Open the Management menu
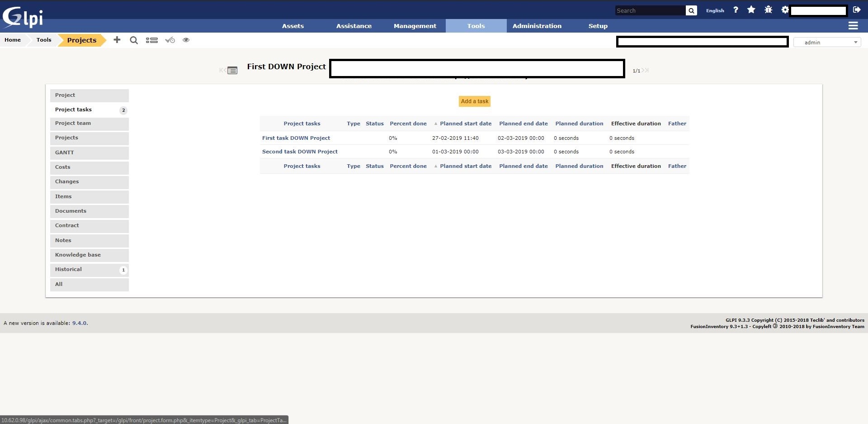Image resolution: width=868 pixels, height=424 pixels. (x=415, y=26)
